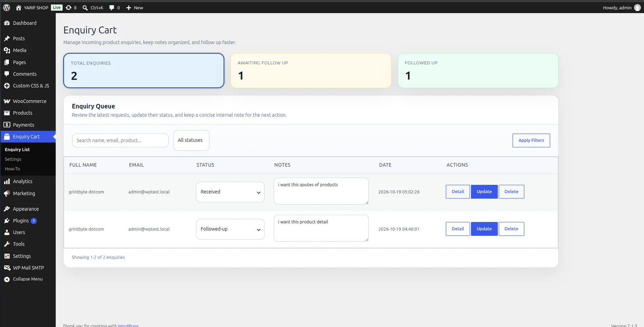Click the Products box icon
The height and width of the screenshot is (327, 644).
click(x=7, y=113)
